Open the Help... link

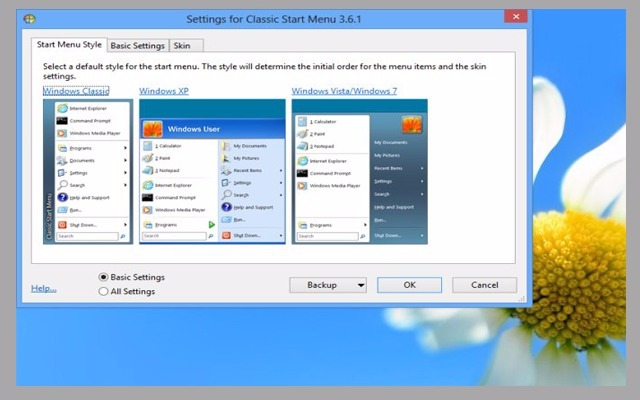pyautogui.click(x=44, y=288)
